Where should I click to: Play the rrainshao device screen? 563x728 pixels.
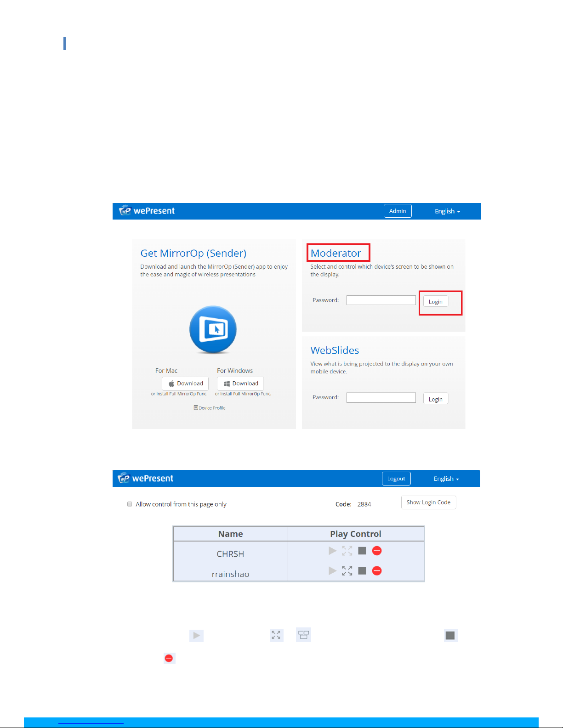pyautogui.click(x=332, y=570)
